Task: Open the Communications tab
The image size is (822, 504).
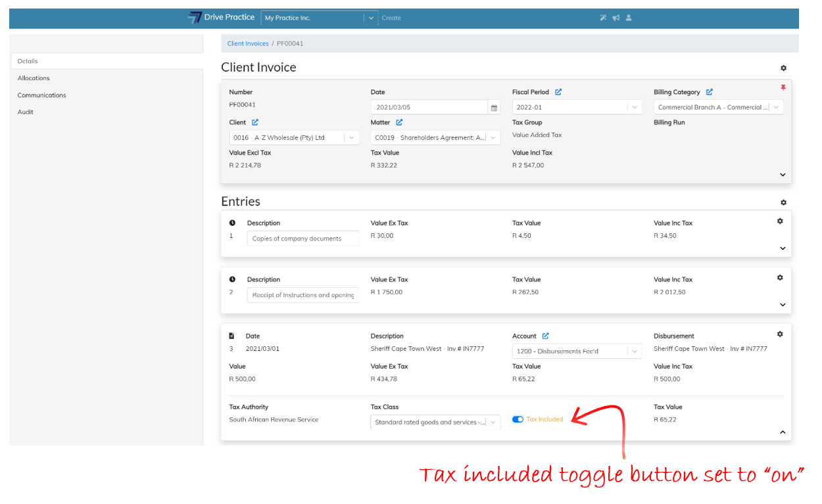Action: (41, 95)
